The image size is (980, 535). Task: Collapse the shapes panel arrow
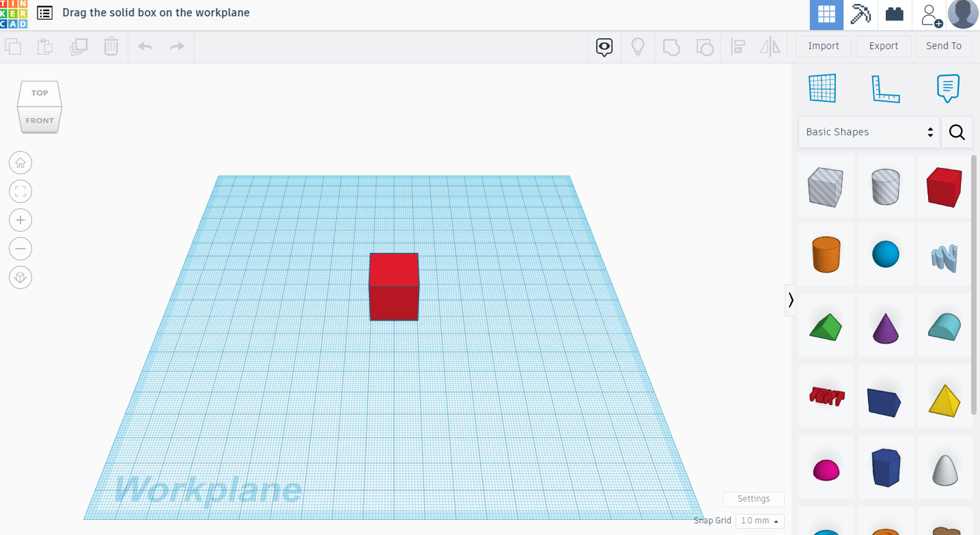(791, 300)
